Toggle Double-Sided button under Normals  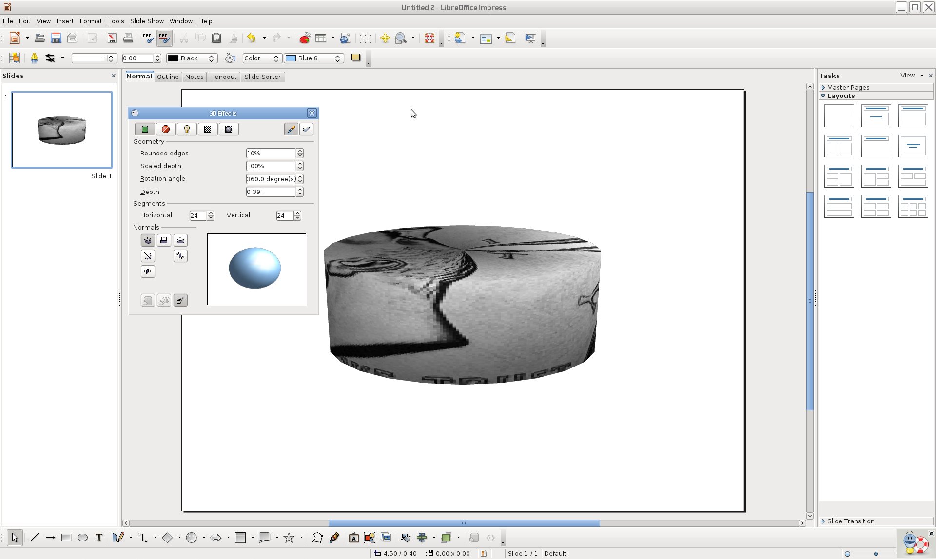148,271
